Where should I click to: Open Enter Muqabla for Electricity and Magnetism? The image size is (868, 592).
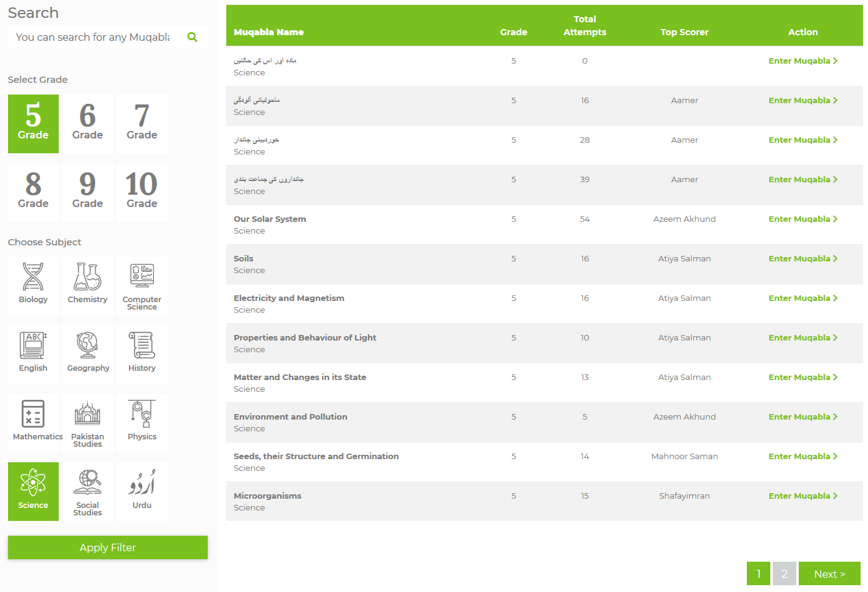[803, 298]
